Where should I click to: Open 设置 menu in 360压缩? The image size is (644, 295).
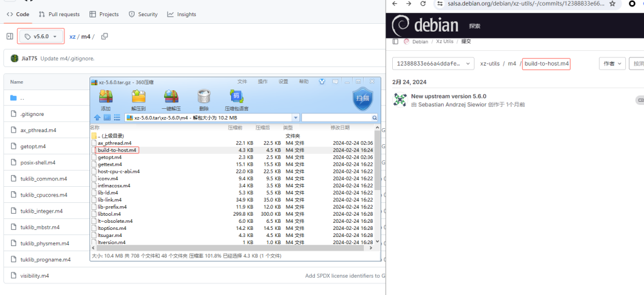click(283, 82)
